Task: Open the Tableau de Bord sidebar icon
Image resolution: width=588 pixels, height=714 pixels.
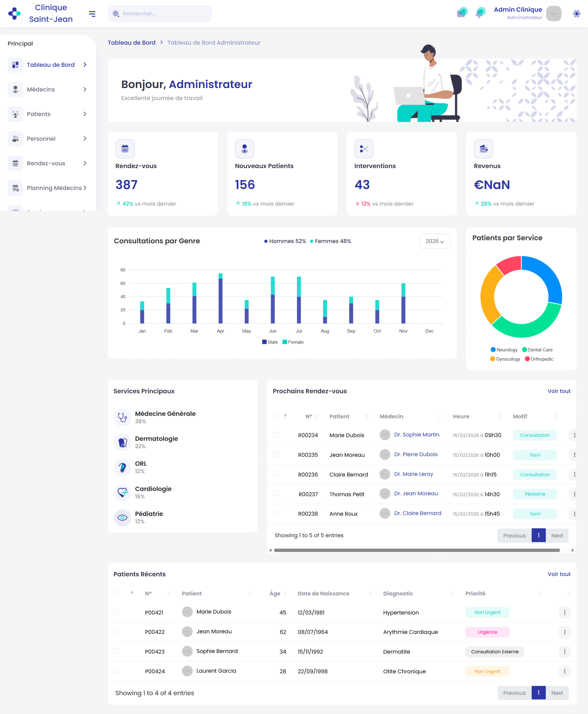Action: pos(15,65)
